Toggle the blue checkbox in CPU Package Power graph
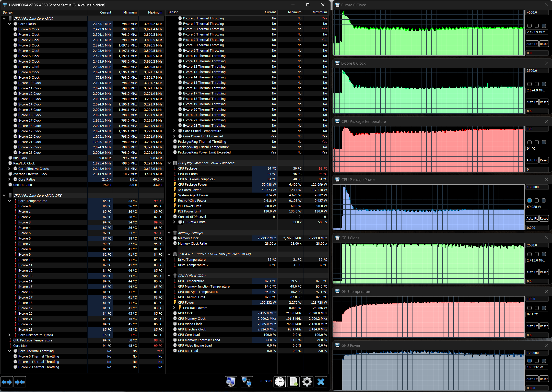552x392 pixels. (530, 200)
